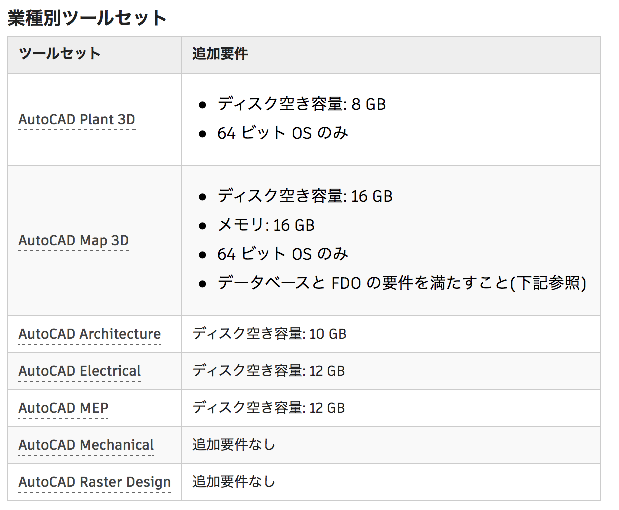Image resolution: width=619 pixels, height=510 pixels.
Task: Click the text ディスク空き容量: 8 GB
Action: coord(302,104)
